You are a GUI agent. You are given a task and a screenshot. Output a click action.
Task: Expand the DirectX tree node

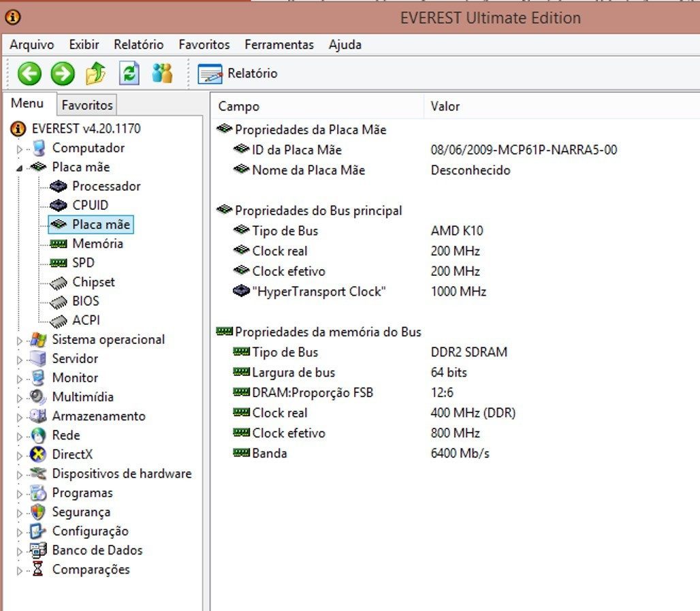click(19, 456)
